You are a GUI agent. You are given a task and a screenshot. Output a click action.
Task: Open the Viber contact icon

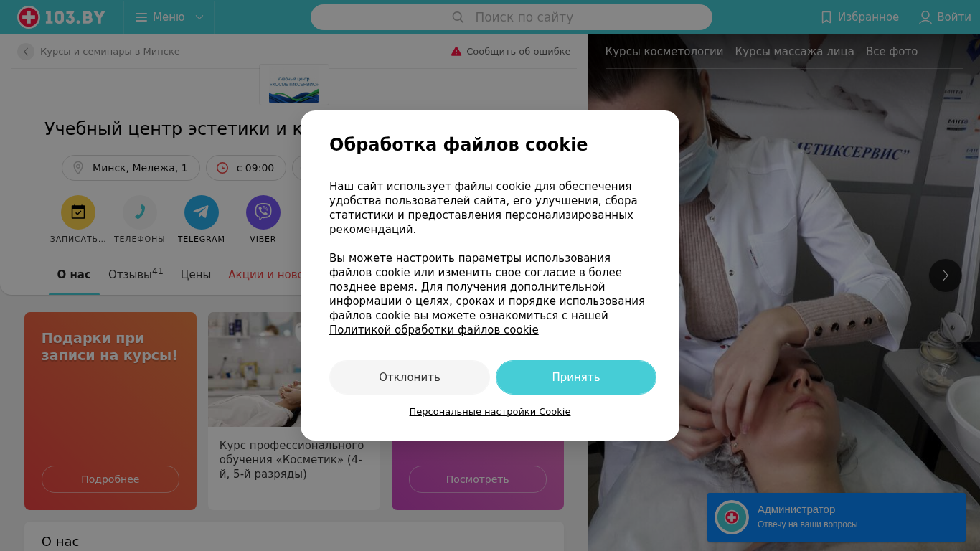click(x=263, y=212)
